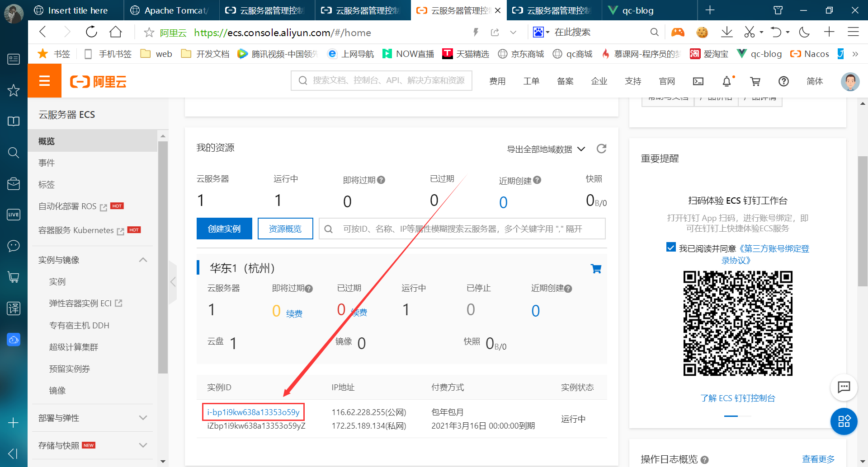Collapse the 实例与镜像 section
This screenshot has height=467, width=868.
[143, 260]
